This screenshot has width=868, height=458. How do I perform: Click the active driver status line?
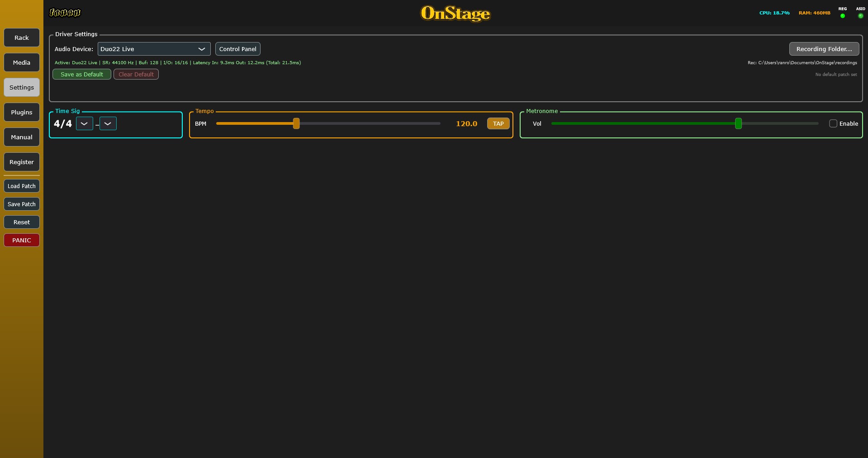click(178, 62)
